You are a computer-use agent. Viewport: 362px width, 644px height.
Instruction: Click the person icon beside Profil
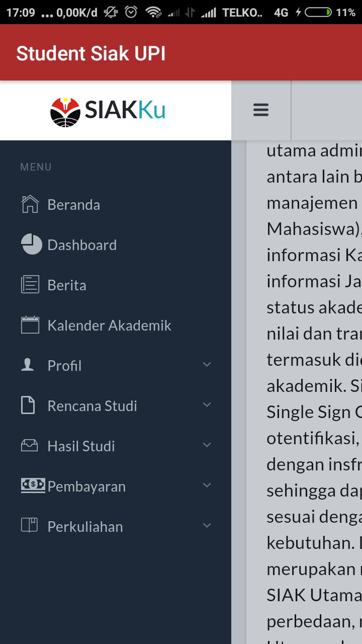coord(28,365)
